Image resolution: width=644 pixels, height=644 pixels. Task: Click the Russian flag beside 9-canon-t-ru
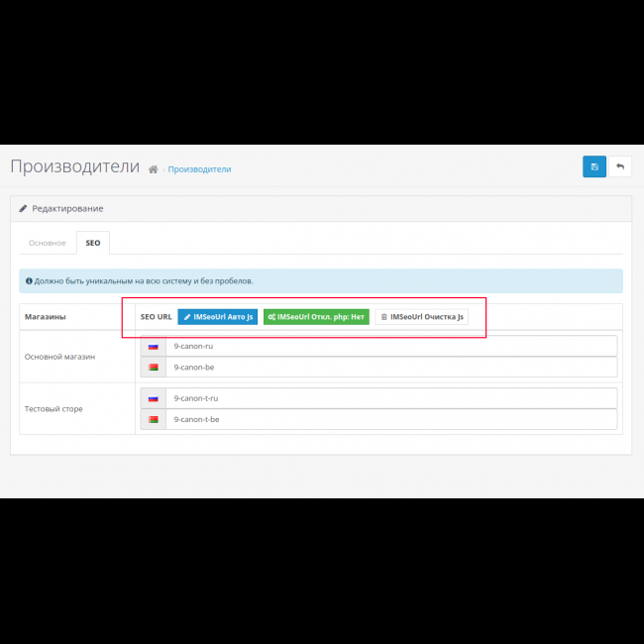153,398
